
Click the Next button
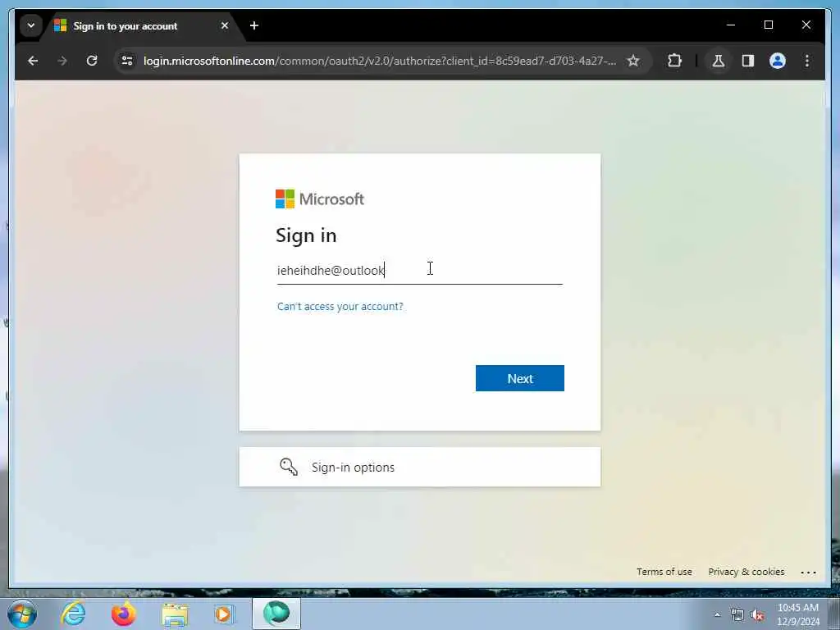(x=519, y=378)
